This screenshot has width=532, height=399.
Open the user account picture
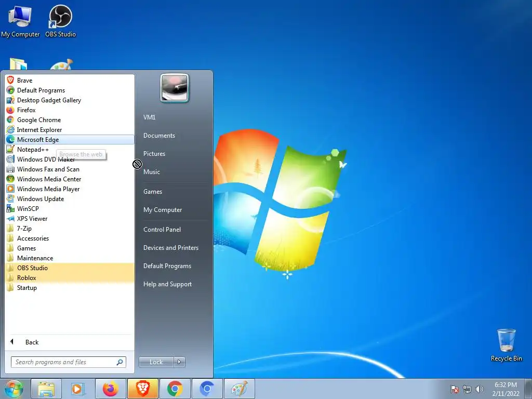click(175, 88)
